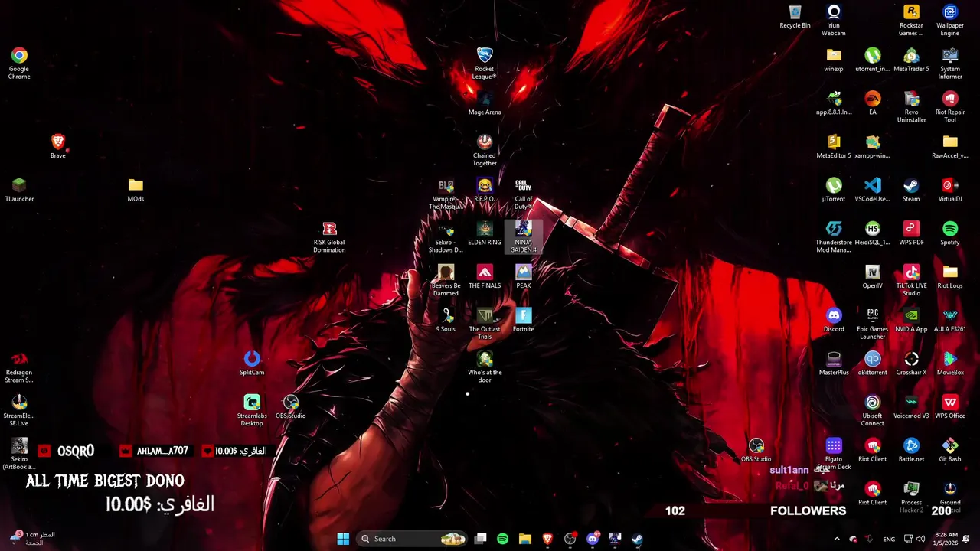Select the NINJA GAIDEN 4 icon
The height and width of the screenshot is (551, 980).
[x=524, y=236]
